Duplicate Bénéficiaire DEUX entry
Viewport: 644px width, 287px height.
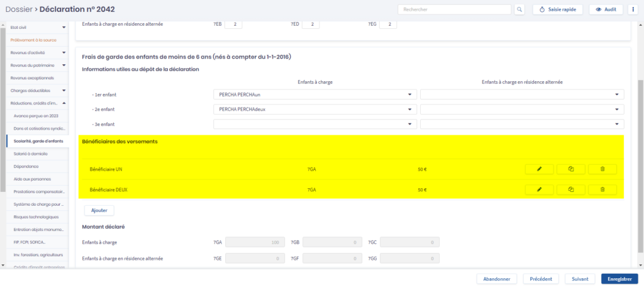coord(570,189)
